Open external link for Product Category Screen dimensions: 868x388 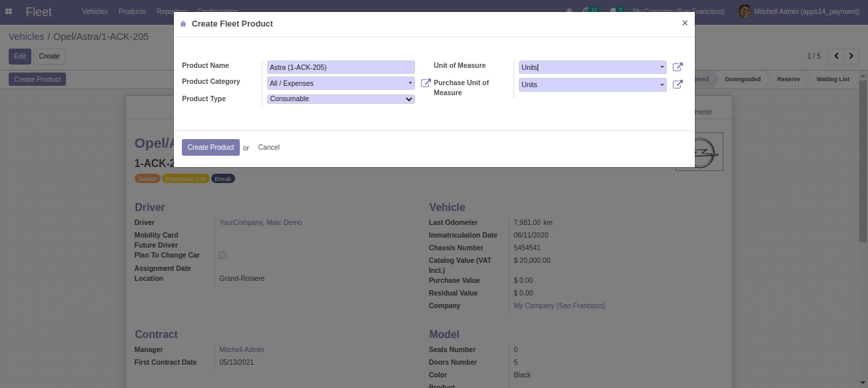pyautogui.click(x=426, y=83)
